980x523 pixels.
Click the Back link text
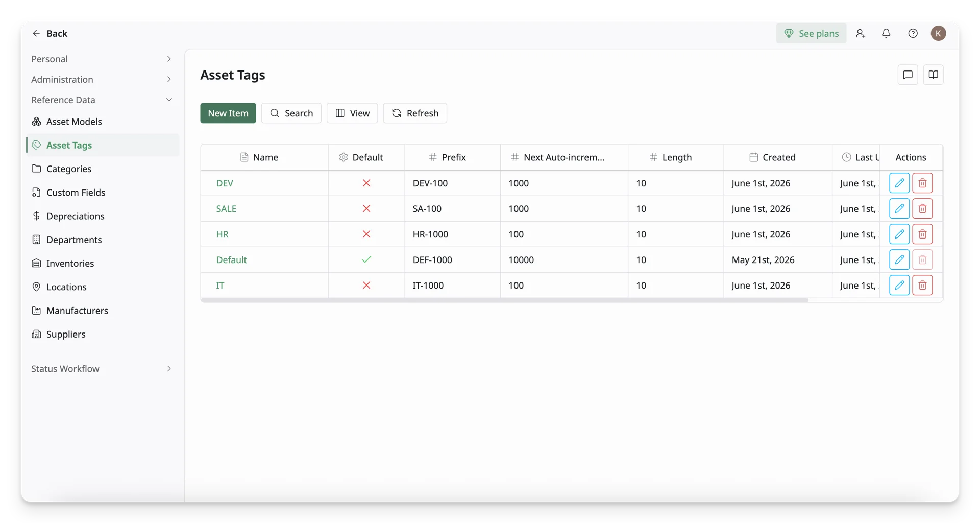57,33
